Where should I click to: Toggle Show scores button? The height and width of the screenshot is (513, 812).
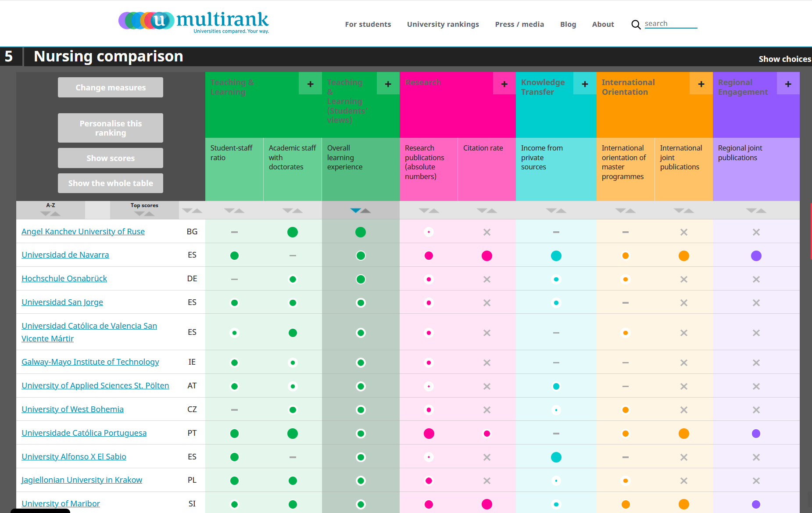click(111, 158)
